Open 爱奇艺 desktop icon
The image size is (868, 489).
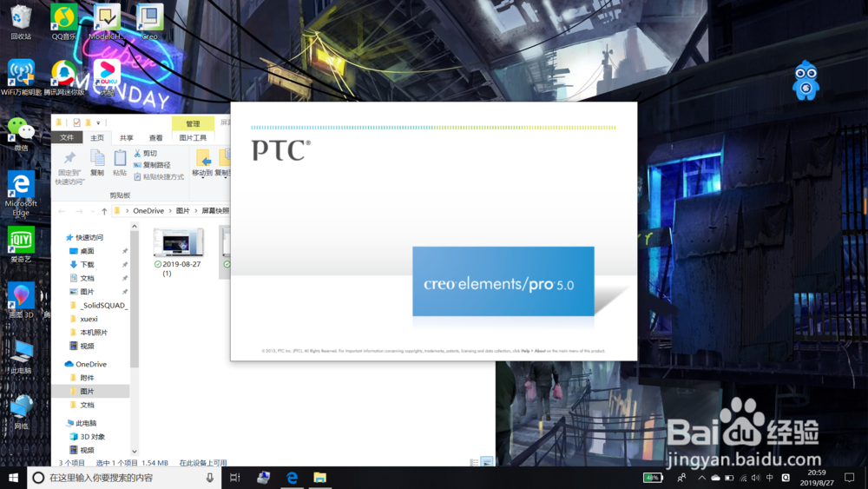click(x=21, y=244)
